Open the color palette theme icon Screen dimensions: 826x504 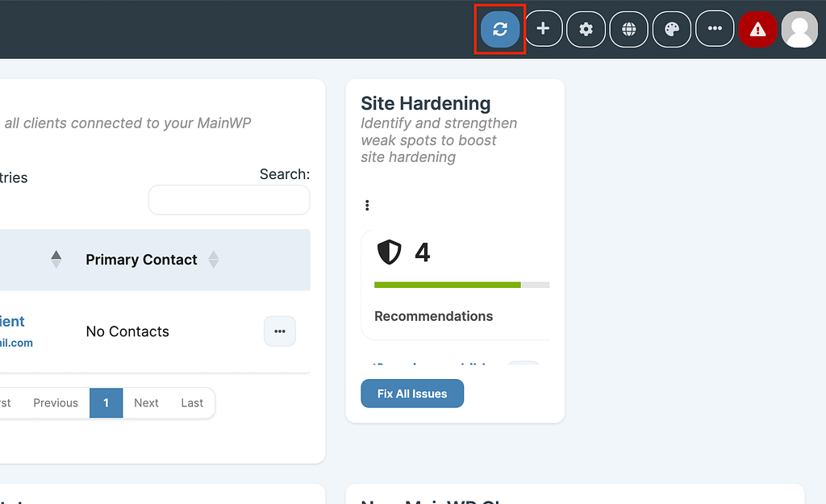click(672, 30)
